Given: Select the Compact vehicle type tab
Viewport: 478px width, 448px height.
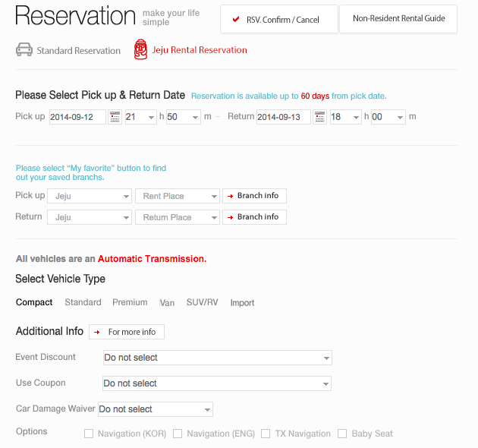Looking at the screenshot, I should point(34,302).
